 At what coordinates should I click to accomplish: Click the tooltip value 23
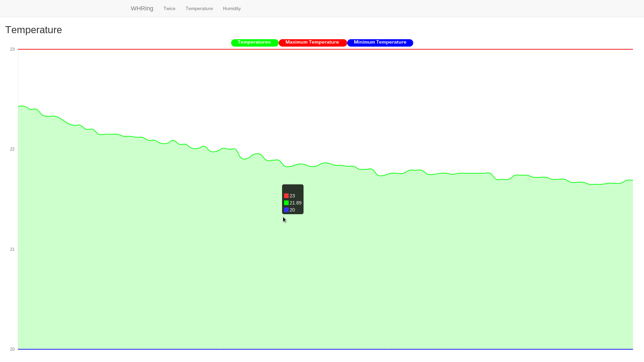click(x=292, y=196)
